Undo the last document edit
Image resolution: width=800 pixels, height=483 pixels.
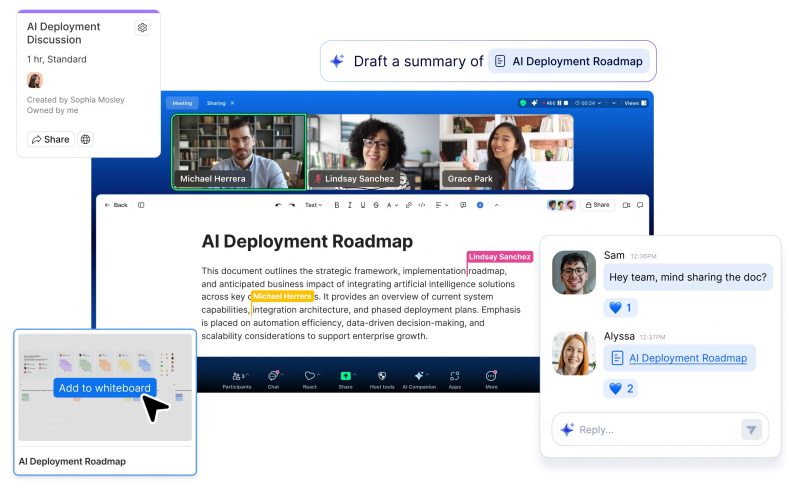(278, 205)
